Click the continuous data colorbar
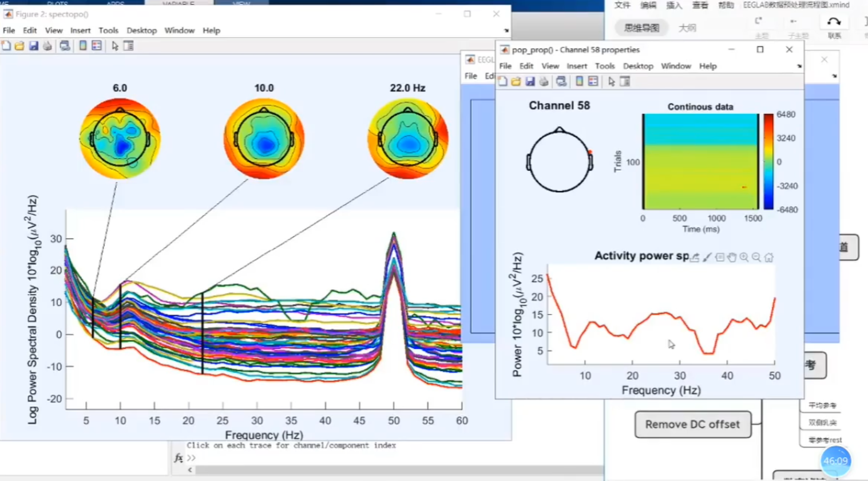 [768, 162]
